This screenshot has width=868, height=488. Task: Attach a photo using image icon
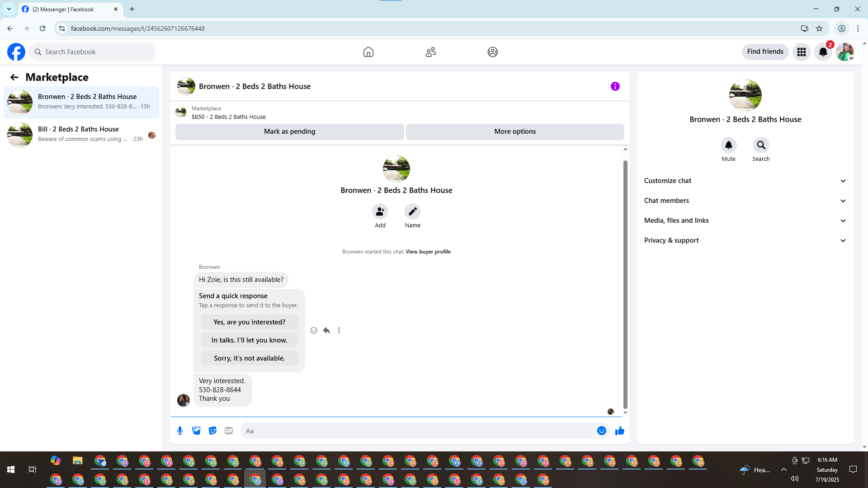click(x=196, y=431)
